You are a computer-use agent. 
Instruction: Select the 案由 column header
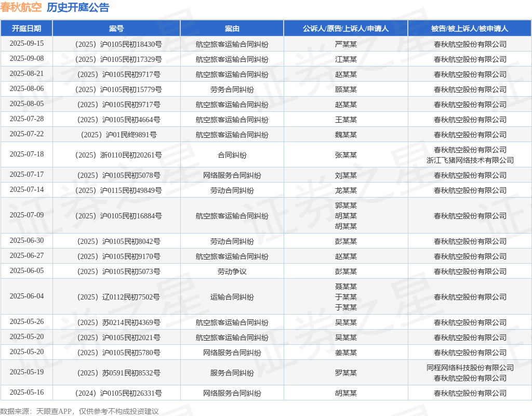(x=232, y=29)
